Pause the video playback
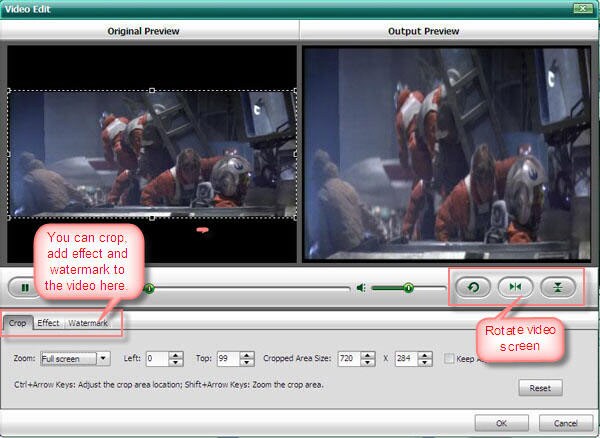Viewport: 600px width, 438px height. pyautogui.click(x=25, y=287)
